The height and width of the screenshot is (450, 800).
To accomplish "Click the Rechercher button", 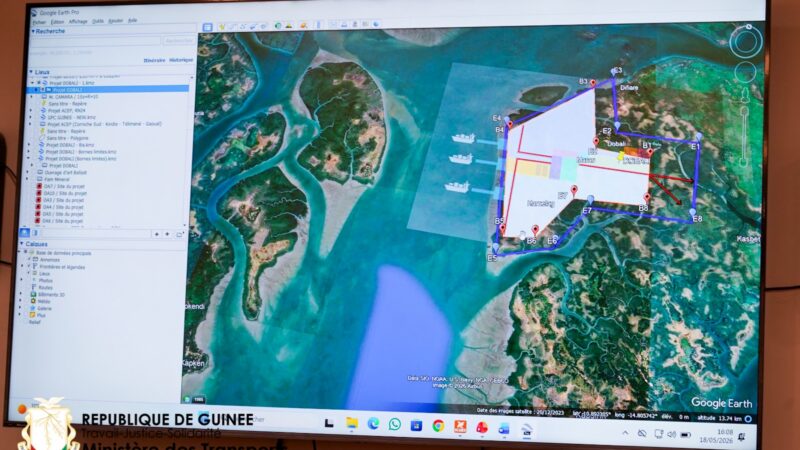I will click(x=179, y=40).
